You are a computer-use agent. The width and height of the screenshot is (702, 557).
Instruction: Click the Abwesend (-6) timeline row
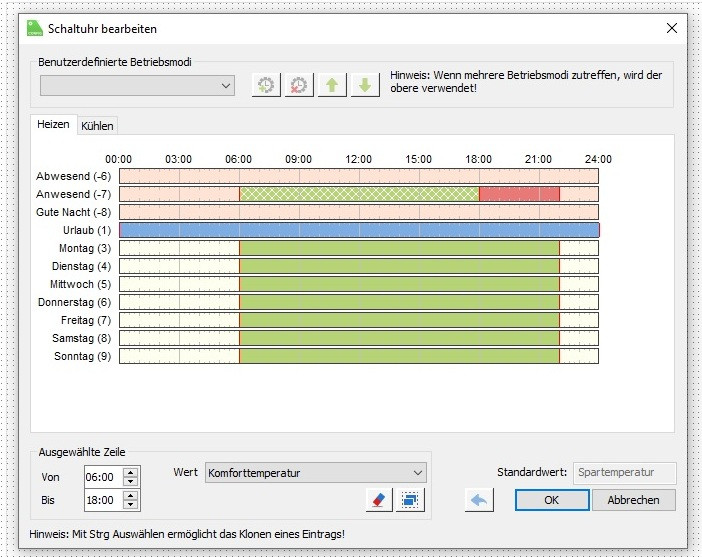(x=359, y=176)
